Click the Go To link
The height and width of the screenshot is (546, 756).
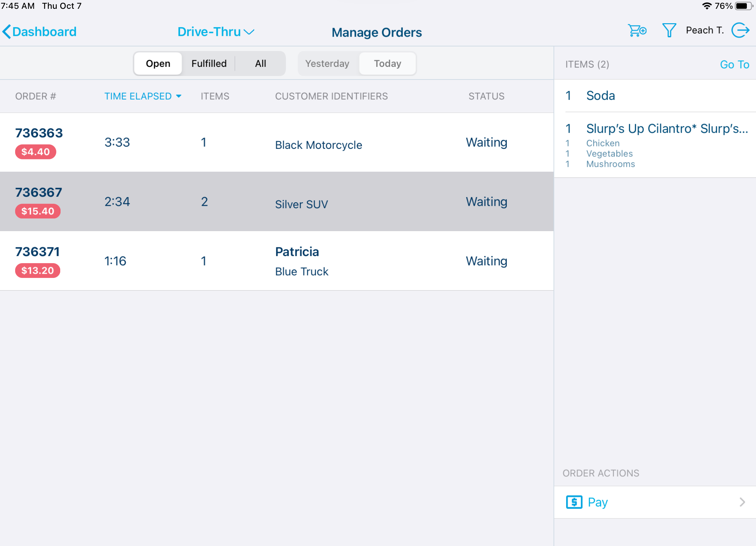734,65
